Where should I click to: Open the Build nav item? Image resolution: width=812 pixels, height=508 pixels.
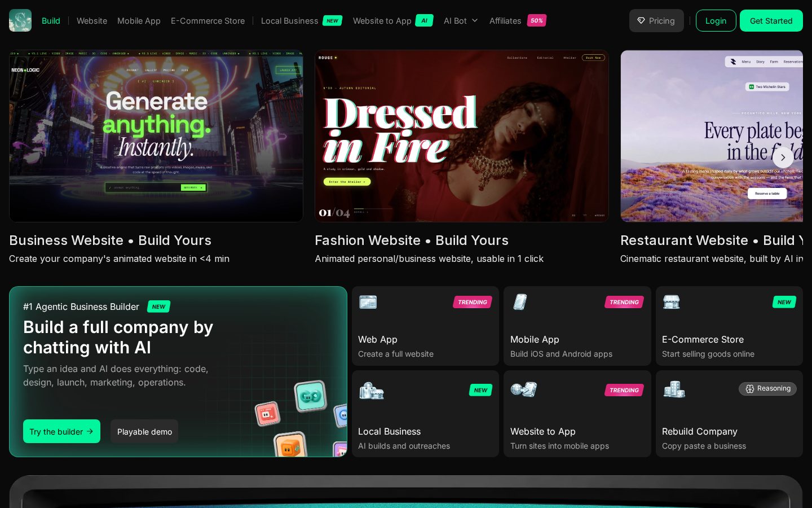[x=51, y=21]
